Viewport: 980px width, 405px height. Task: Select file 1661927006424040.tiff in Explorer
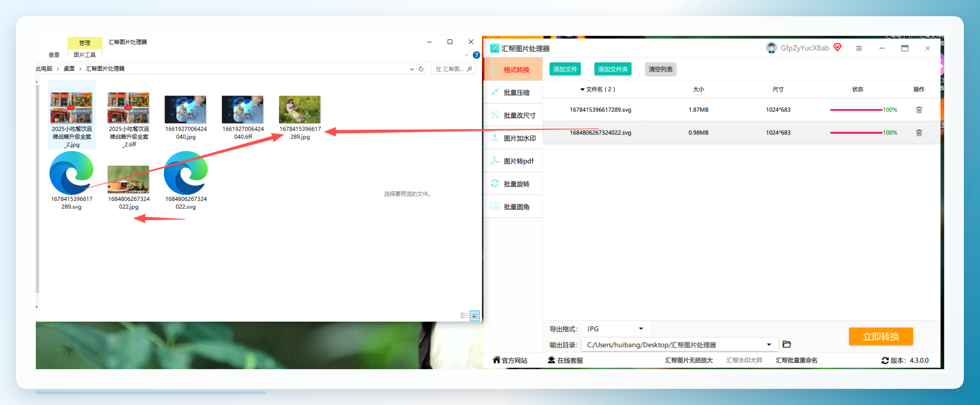click(243, 117)
